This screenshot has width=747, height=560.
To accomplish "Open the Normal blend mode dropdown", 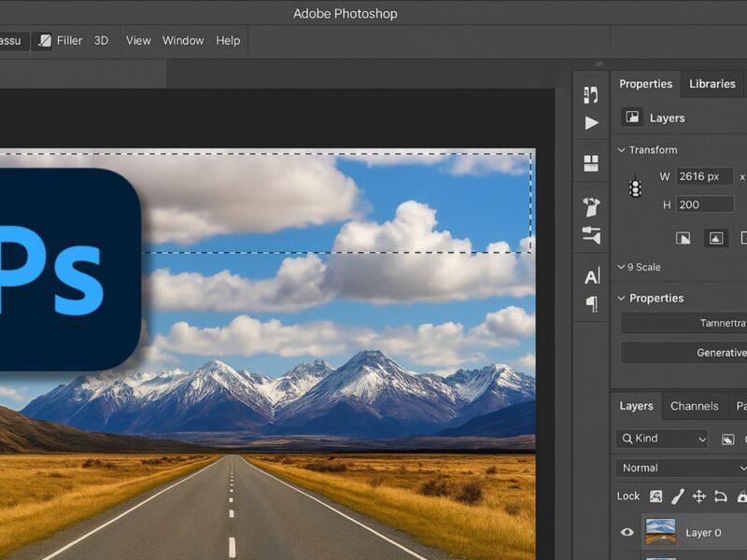I will (679, 468).
